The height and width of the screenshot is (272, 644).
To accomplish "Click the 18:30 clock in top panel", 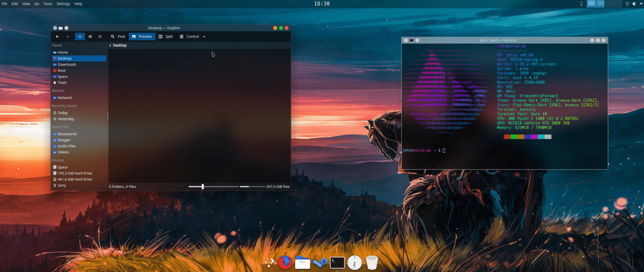I will 322,4.
